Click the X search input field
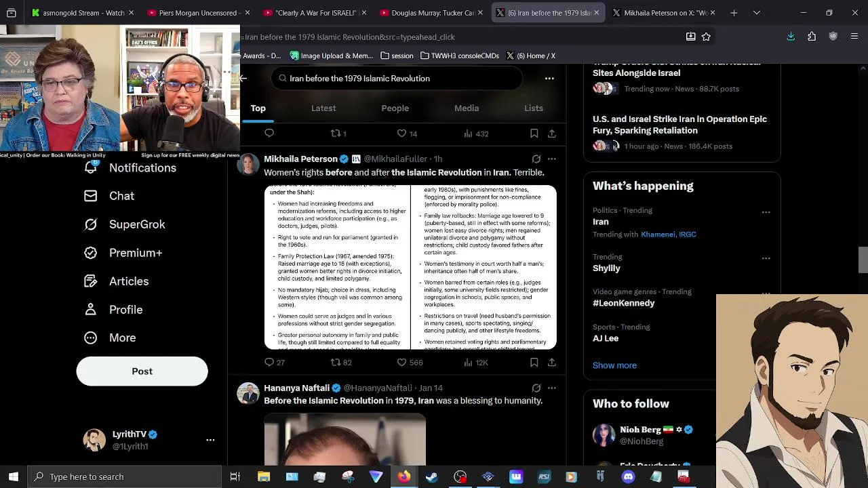868x488 pixels. (x=397, y=79)
